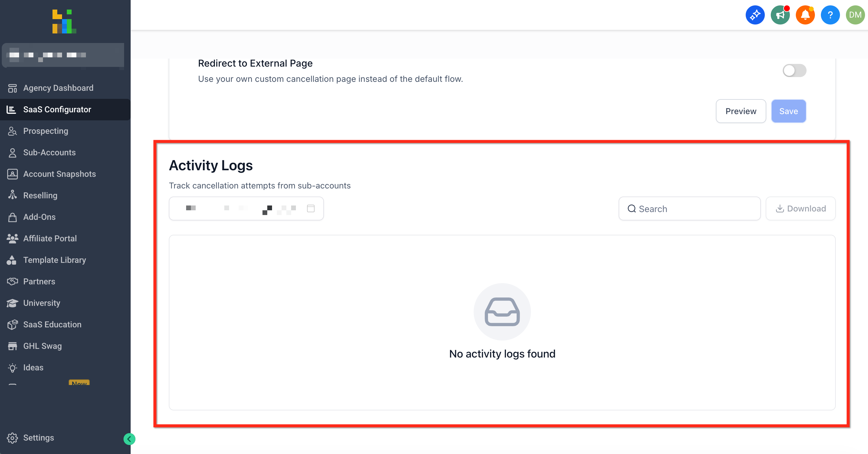The width and height of the screenshot is (868, 454).
Task: Click the Settings gear icon
Action: [13, 438]
